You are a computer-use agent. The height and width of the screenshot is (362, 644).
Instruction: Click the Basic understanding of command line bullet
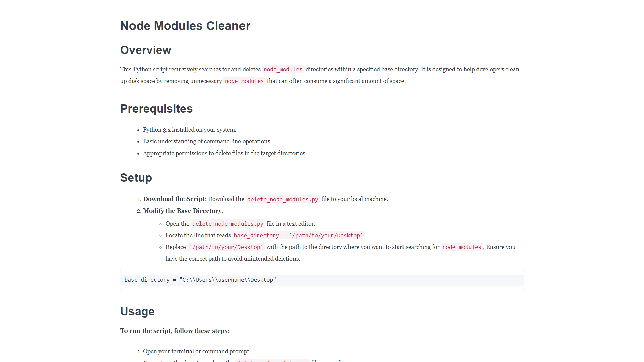click(x=207, y=141)
